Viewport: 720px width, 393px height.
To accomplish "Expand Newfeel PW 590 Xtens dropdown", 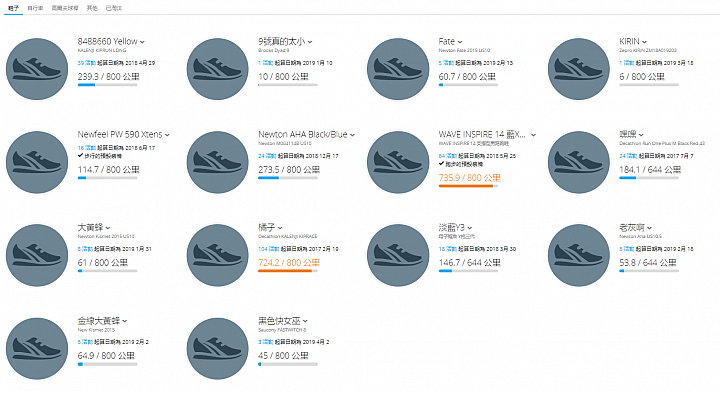I will tap(167, 135).
